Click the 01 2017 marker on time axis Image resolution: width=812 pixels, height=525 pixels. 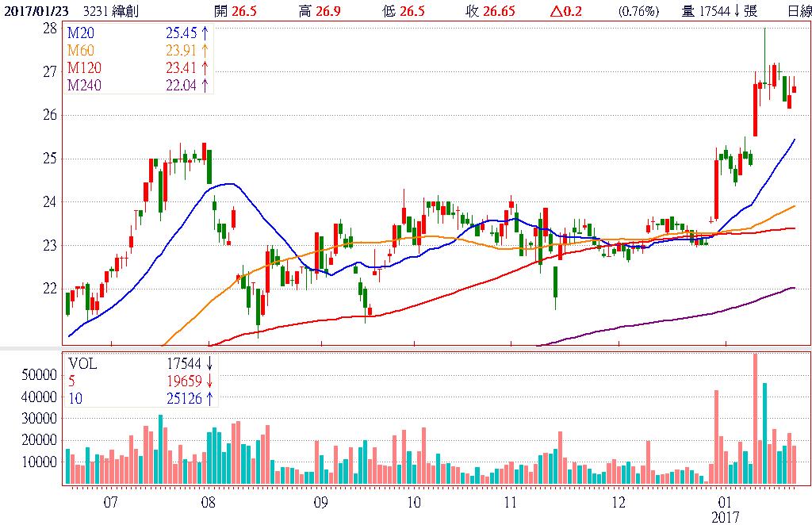pyautogui.click(x=725, y=508)
